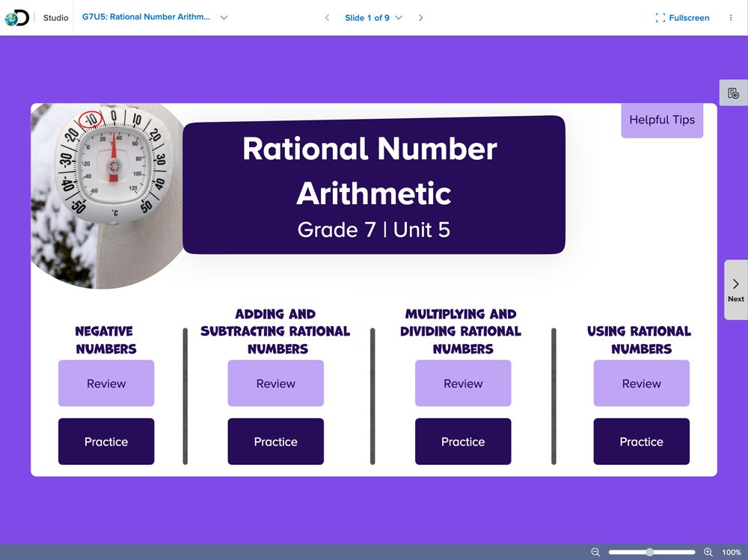Open Review for Negative Numbers
Viewport: 748px width, 560px height.
point(106,384)
